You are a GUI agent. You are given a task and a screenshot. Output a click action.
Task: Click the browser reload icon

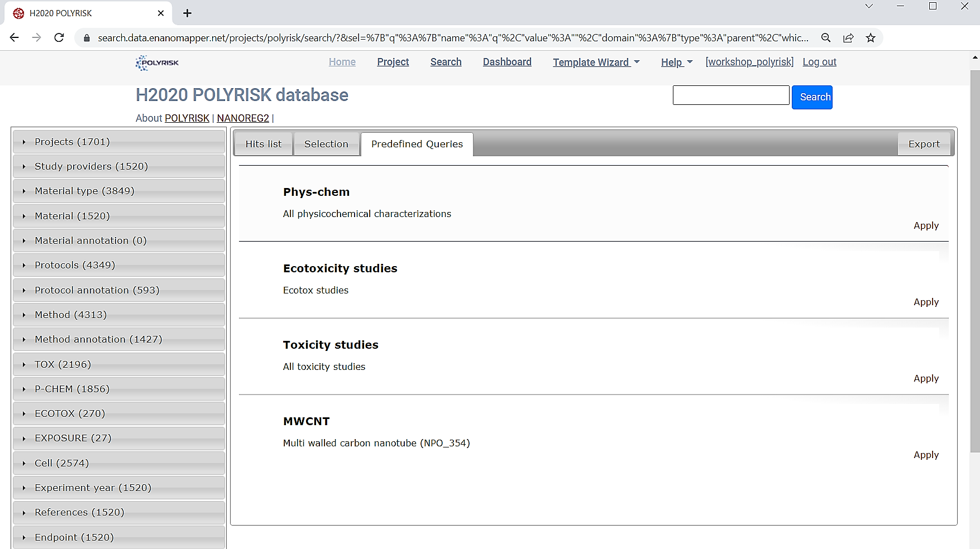point(59,37)
